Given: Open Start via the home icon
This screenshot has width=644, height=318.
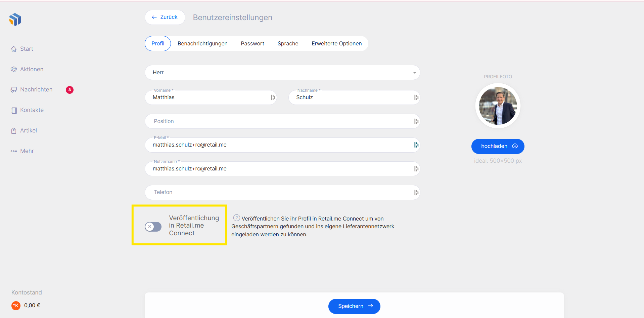Looking at the screenshot, I should pos(14,49).
